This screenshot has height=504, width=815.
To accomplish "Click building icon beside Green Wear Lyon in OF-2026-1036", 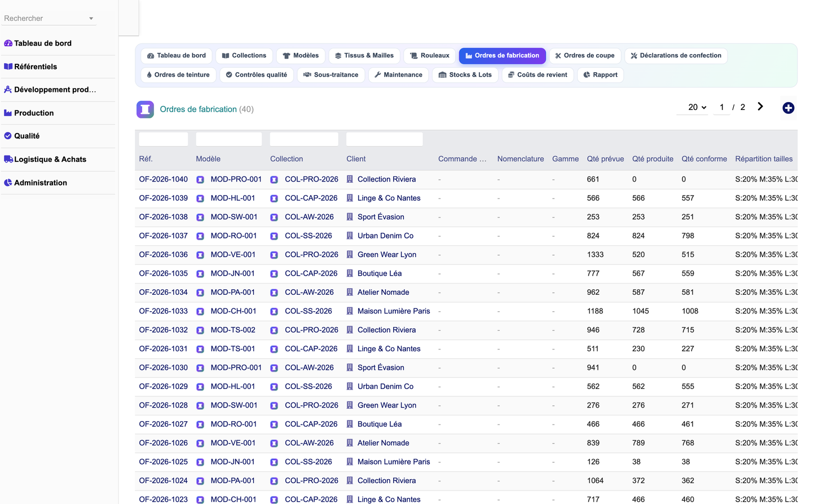I will [x=350, y=255].
